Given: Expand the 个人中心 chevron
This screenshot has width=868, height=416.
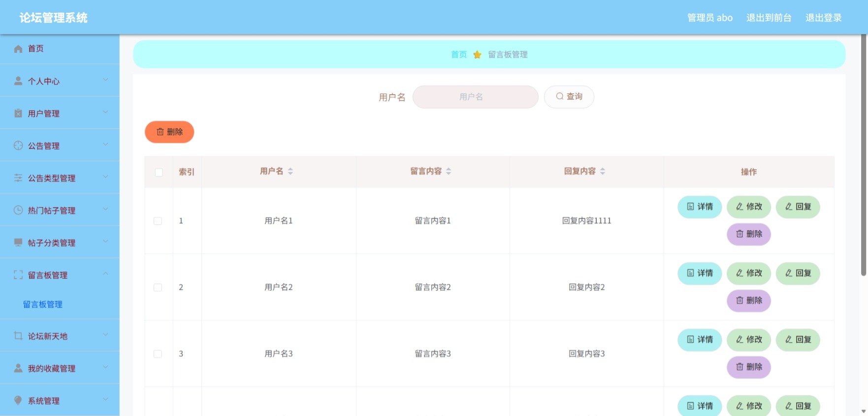Looking at the screenshot, I should coord(105,80).
